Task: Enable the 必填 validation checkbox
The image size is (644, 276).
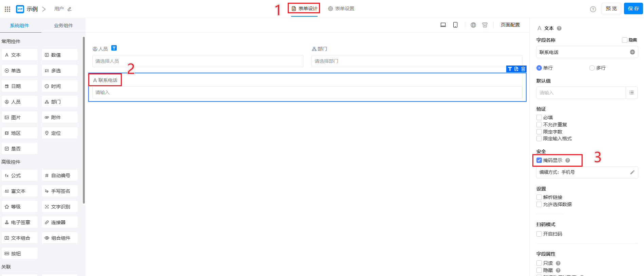Action: pyautogui.click(x=539, y=117)
